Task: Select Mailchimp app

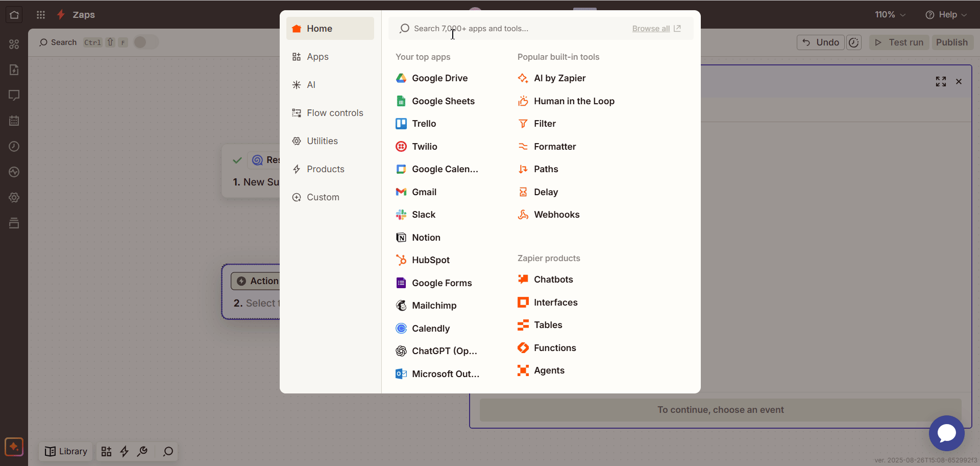Action: coord(426,306)
